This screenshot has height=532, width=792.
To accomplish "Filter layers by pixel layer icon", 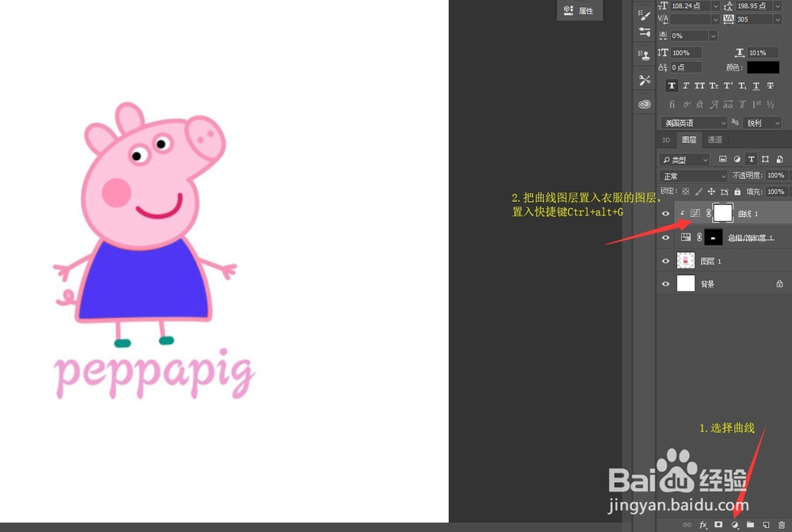I will click(723, 159).
